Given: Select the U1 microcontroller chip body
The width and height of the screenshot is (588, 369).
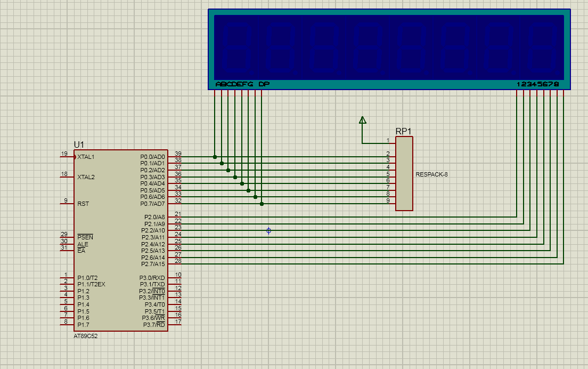Looking at the screenshot, I should pyautogui.click(x=121, y=240).
